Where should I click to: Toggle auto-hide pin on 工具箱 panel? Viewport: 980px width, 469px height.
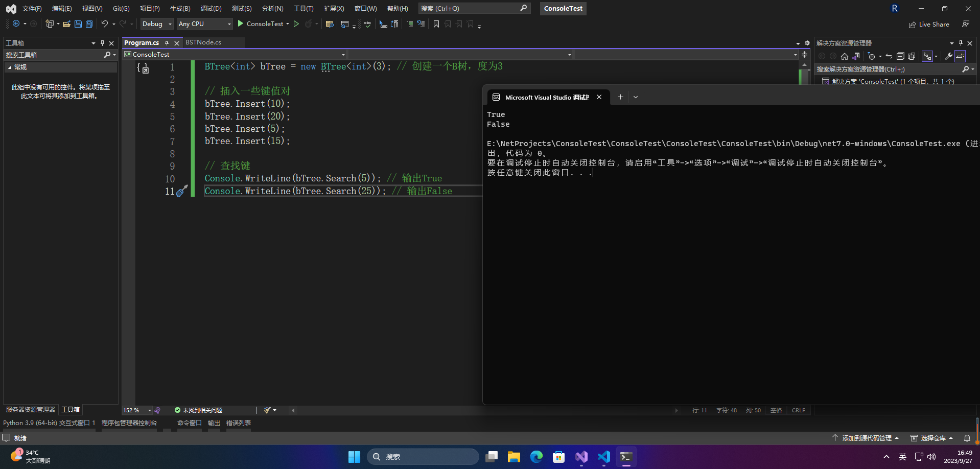102,43
